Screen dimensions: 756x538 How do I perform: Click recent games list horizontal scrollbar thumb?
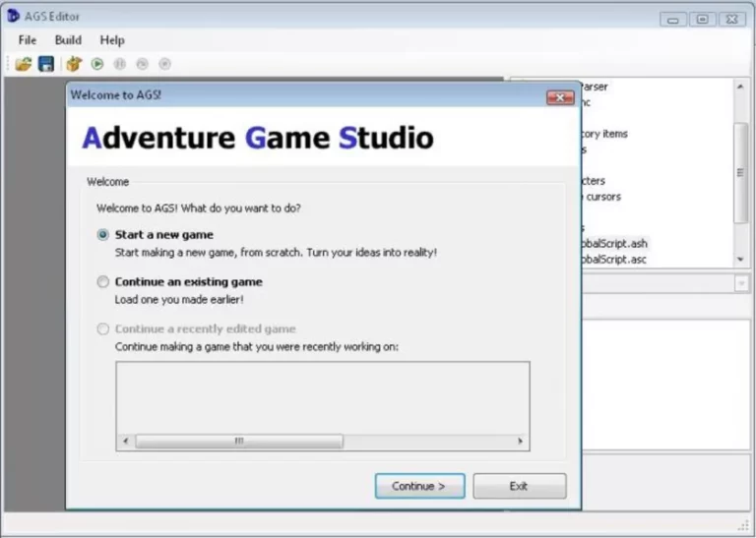point(239,442)
